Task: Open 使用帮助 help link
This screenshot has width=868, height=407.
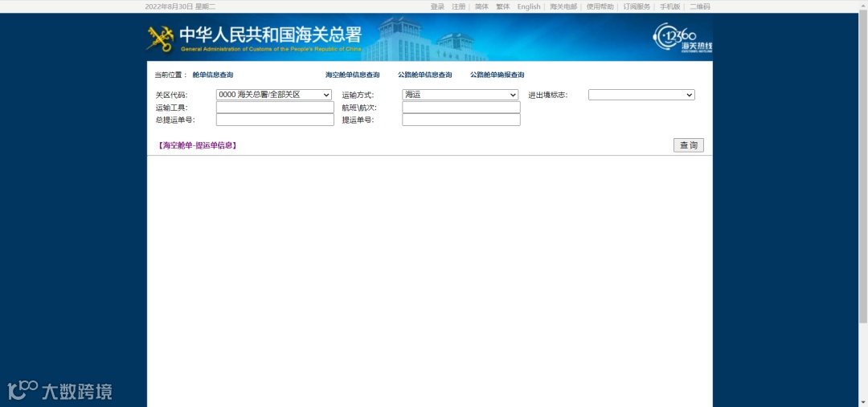Action: 600,6
